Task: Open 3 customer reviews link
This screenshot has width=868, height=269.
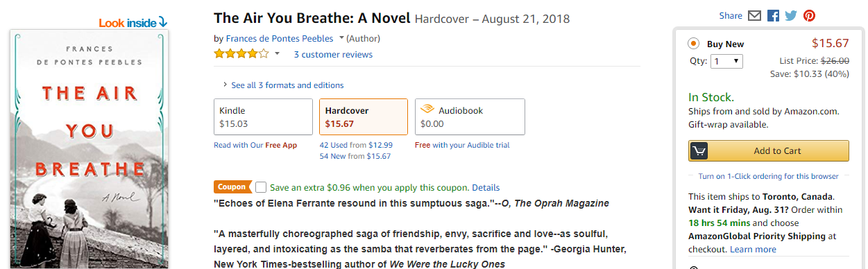Action: tap(333, 54)
